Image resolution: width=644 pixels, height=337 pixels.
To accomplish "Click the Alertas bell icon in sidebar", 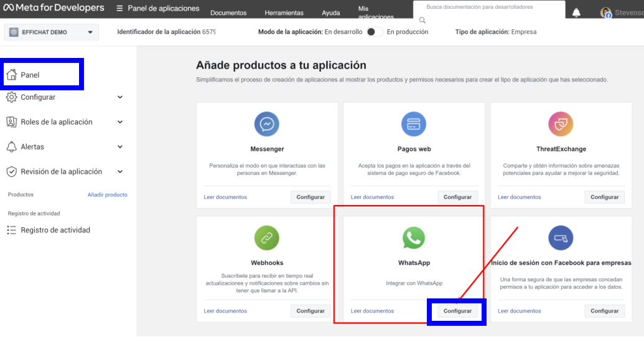I will point(11,147).
